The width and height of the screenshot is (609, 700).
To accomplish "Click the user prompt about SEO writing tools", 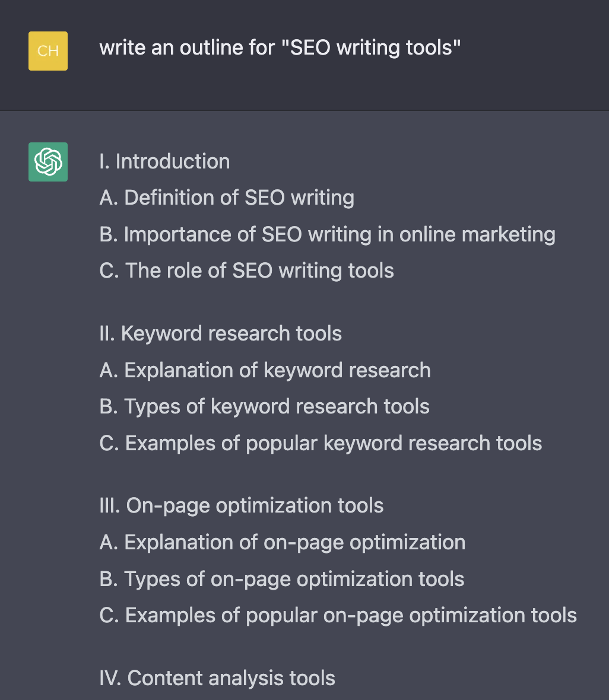I will [280, 48].
